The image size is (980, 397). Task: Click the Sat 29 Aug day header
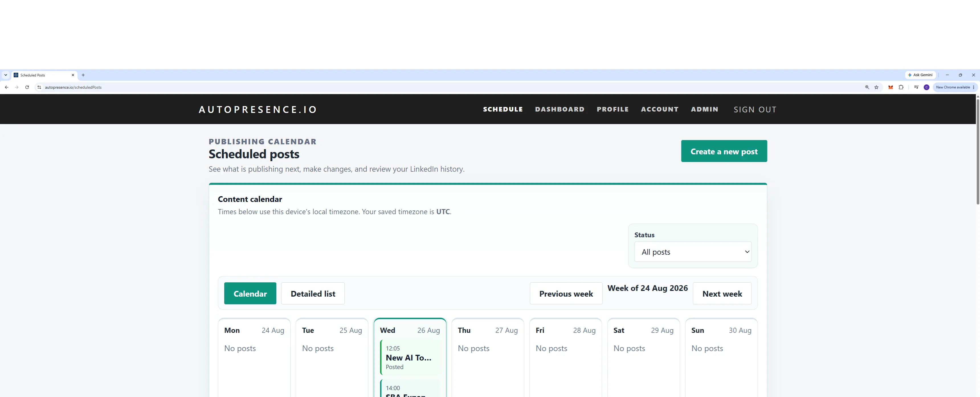[643, 330]
